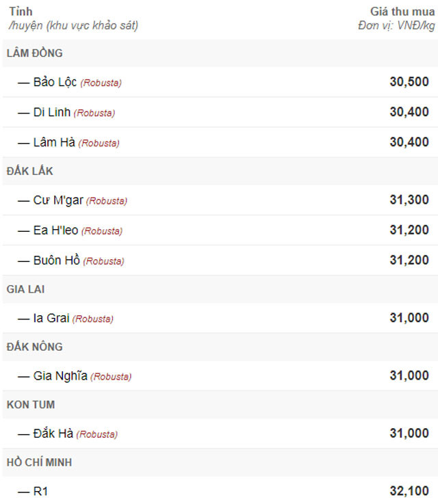Click the KON TUM province header row
Screen dimensions: 438x504
[x=31, y=405]
